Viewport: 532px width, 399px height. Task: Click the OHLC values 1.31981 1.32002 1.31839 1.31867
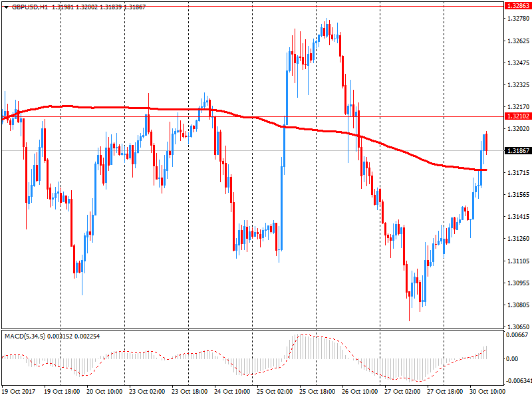[x=98, y=7]
